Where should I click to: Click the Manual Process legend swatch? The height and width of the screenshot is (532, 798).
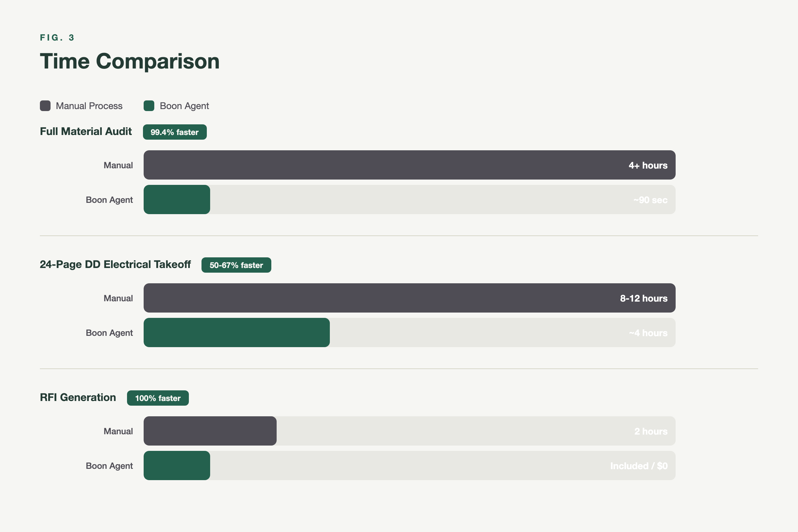[x=45, y=106]
